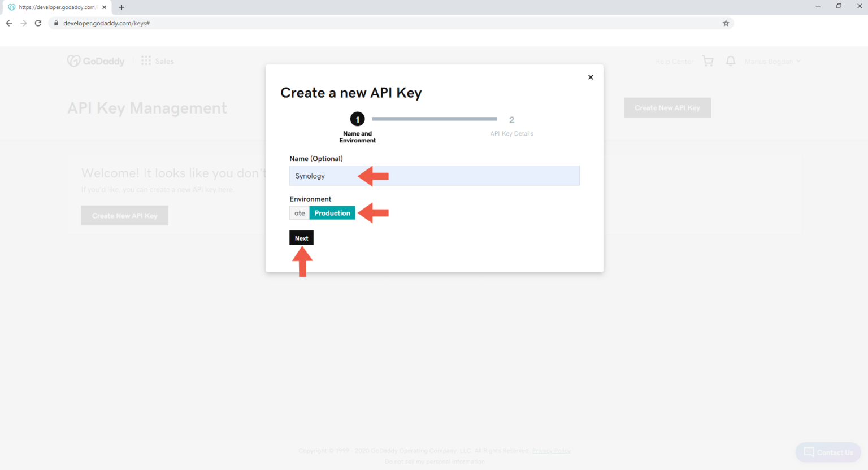Select the ote environment
Viewport: 868px width, 470px height.
300,213
